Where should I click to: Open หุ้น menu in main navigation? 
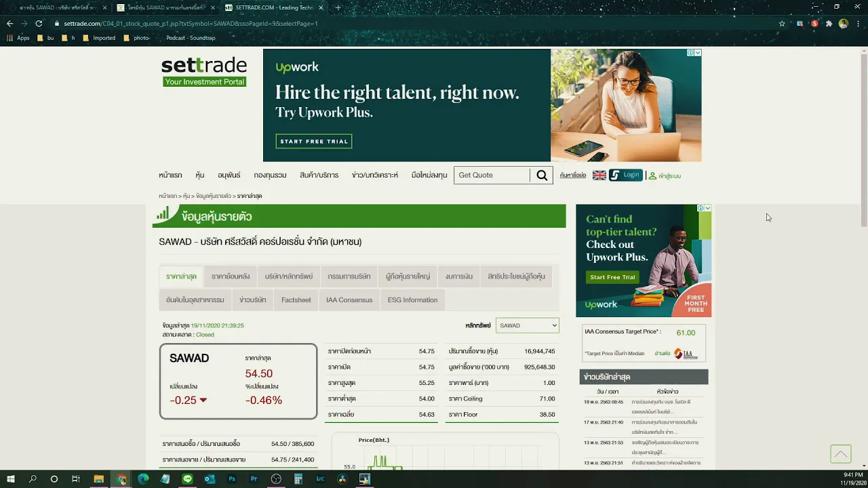point(200,176)
